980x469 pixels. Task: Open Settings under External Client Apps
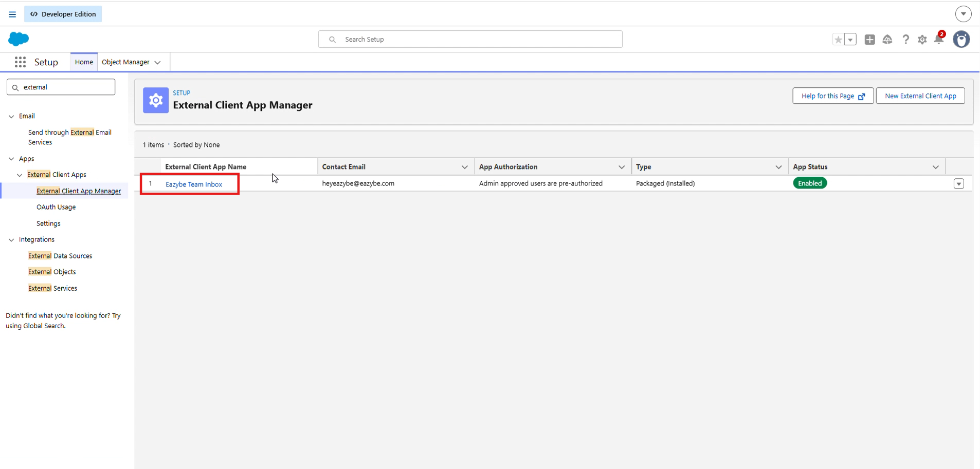tap(48, 223)
